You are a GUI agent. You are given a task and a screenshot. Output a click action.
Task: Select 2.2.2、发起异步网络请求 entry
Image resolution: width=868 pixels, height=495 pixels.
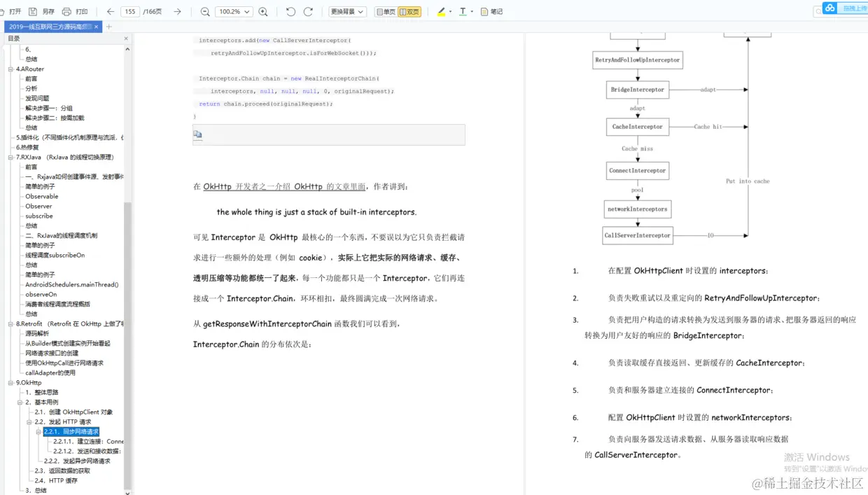(77, 461)
